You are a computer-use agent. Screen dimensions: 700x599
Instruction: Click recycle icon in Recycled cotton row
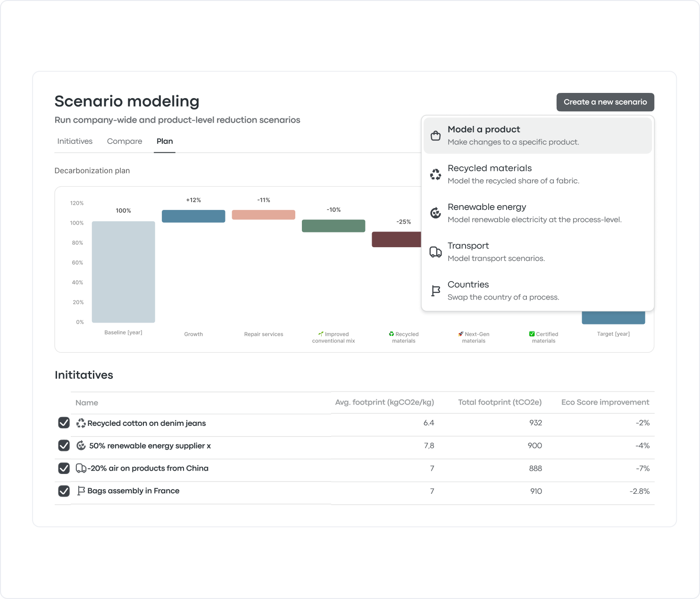81,424
